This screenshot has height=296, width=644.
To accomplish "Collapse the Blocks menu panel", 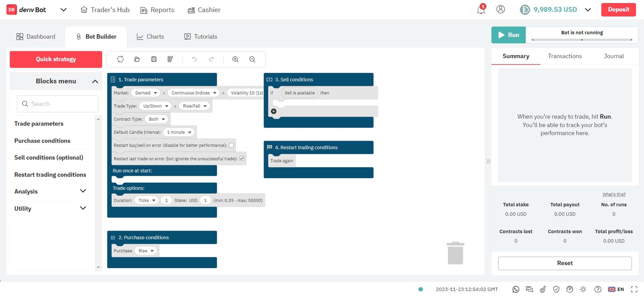I will coord(95,81).
